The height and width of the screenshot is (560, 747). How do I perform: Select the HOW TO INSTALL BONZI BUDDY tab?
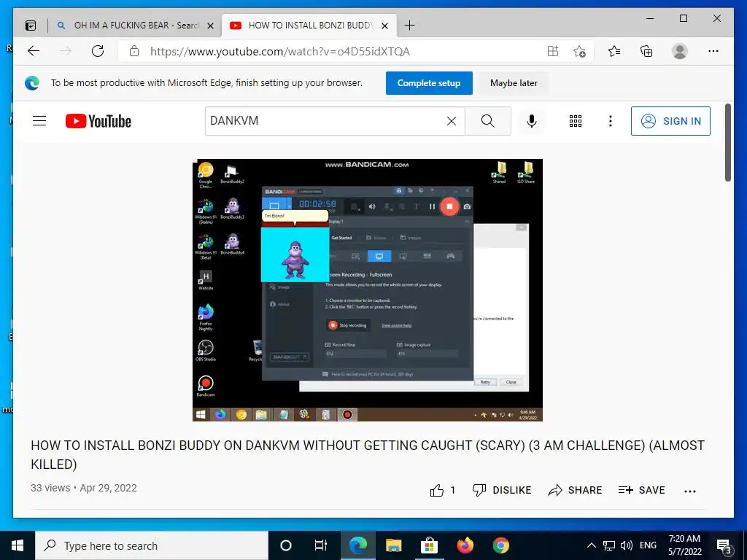coord(309,26)
